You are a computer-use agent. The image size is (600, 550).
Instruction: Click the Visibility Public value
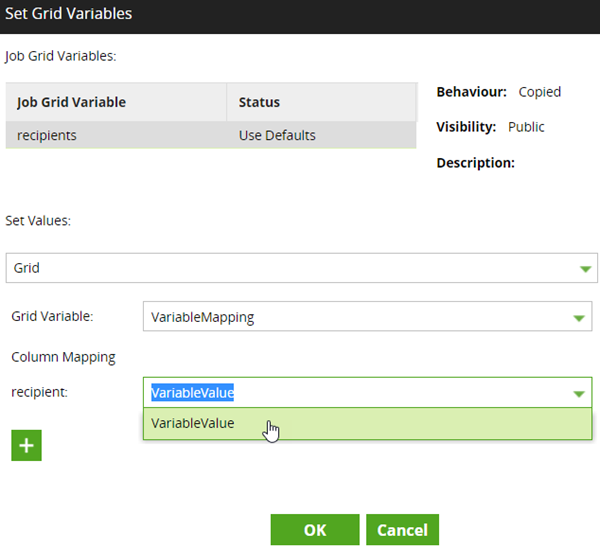pos(526,127)
